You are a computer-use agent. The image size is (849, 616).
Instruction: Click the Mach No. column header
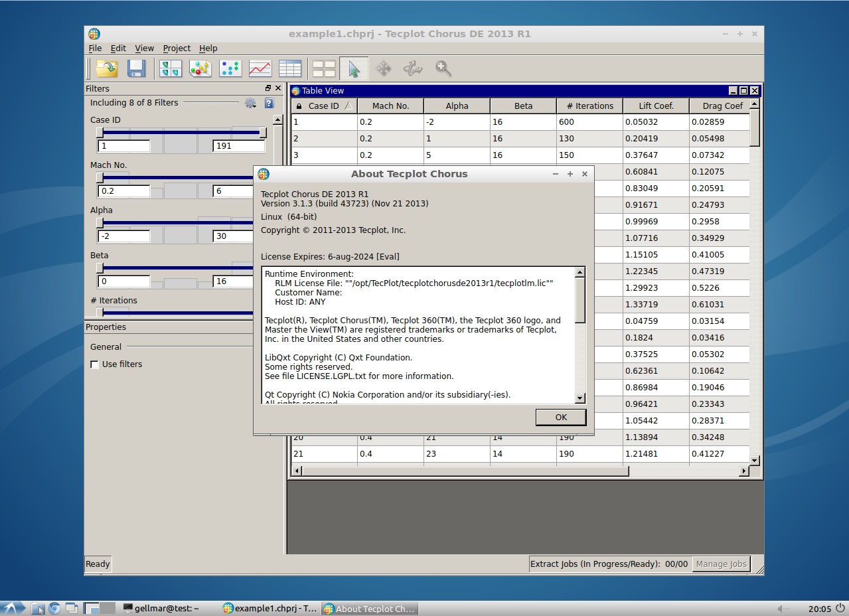point(390,106)
